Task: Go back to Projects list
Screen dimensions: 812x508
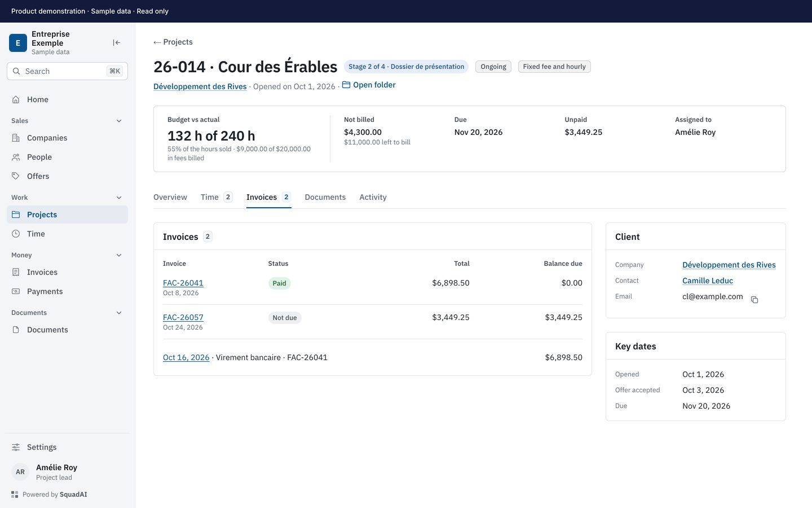Action: pyautogui.click(x=173, y=42)
